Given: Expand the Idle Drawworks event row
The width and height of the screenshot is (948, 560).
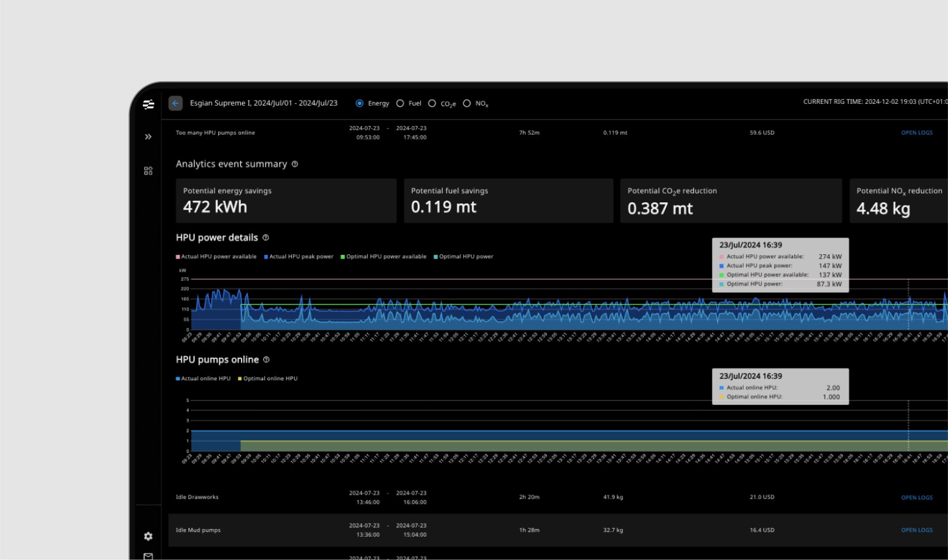Looking at the screenshot, I should 558,497.
